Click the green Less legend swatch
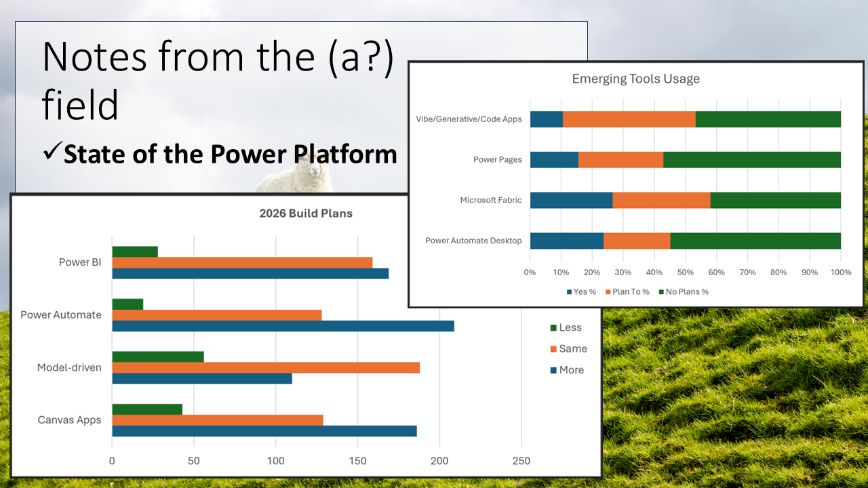 click(x=552, y=328)
